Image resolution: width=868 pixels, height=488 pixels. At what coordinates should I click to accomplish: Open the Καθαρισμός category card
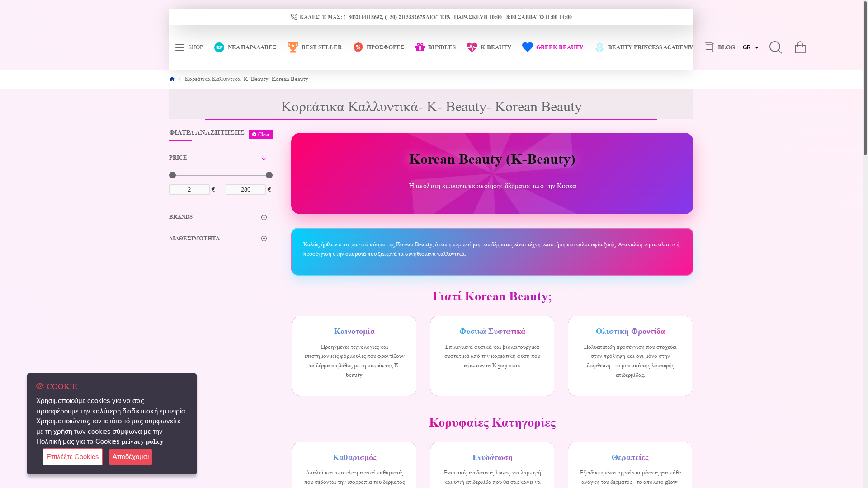[x=354, y=465]
